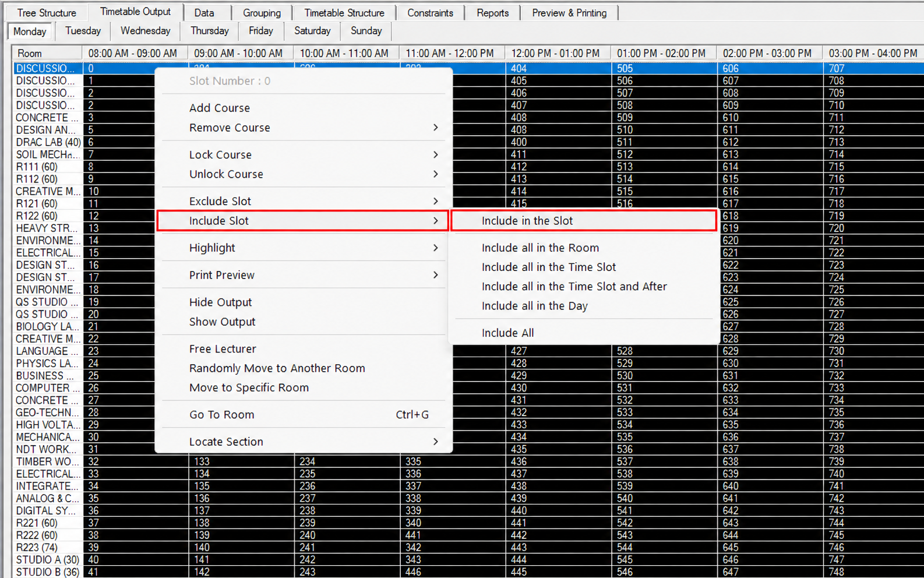Viewport: 924px width, 578px height.
Task: Open the Saturday day tab
Action: coord(312,31)
